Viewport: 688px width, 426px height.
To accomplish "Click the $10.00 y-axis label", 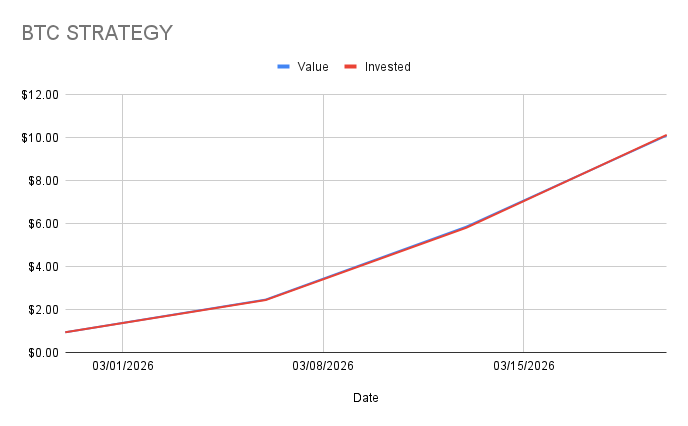I will click(39, 138).
